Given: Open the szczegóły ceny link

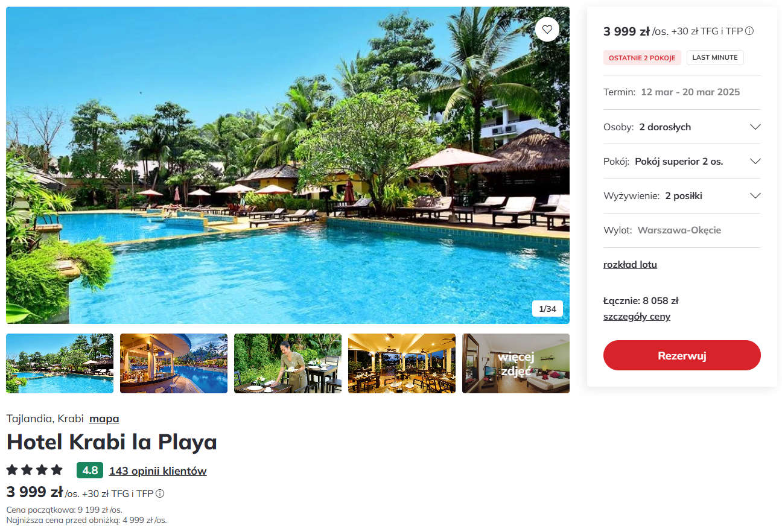Looking at the screenshot, I should [637, 316].
